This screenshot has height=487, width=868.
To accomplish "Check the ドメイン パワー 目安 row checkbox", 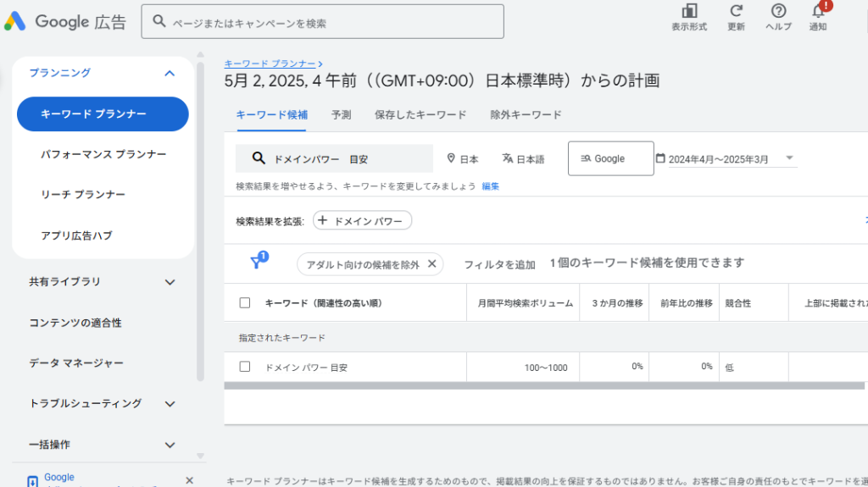I will [x=245, y=367].
